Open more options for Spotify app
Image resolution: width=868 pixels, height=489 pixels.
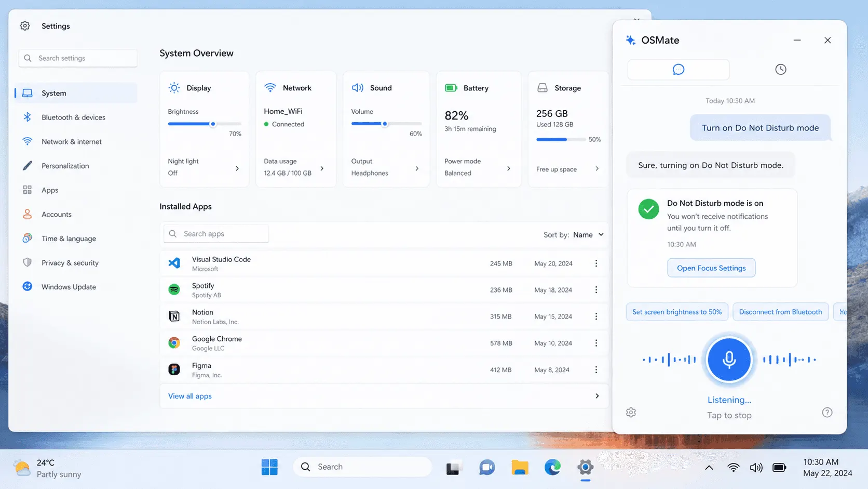click(596, 290)
